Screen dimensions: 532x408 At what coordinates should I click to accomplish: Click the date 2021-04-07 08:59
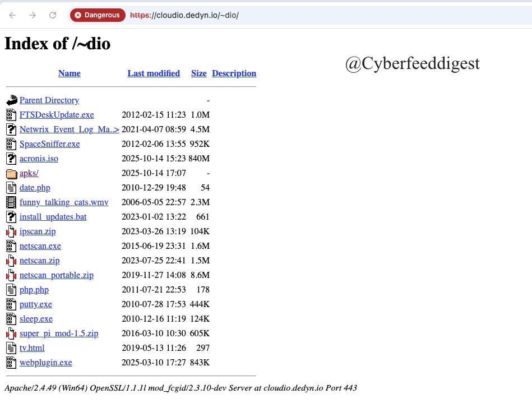pos(154,129)
